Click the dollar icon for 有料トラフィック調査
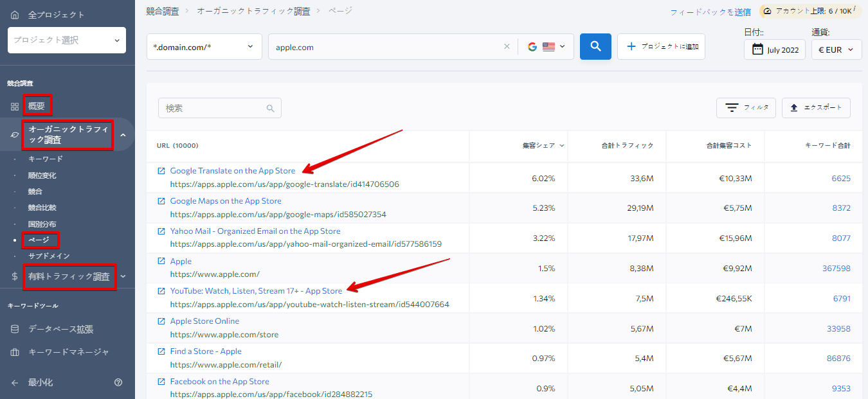This screenshot has width=868, height=399. [x=15, y=276]
